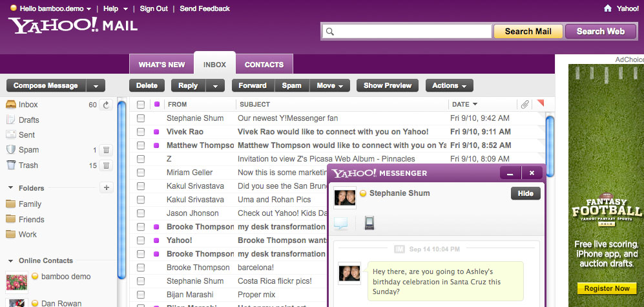Image resolution: width=644 pixels, height=307 pixels.
Task: Click the message list vertical scrollbar
Action: click(x=550, y=136)
